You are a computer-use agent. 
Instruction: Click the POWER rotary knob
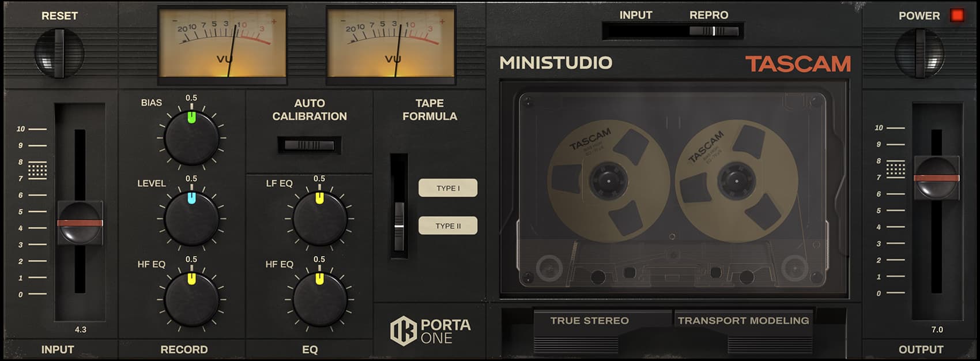click(x=919, y=53)
